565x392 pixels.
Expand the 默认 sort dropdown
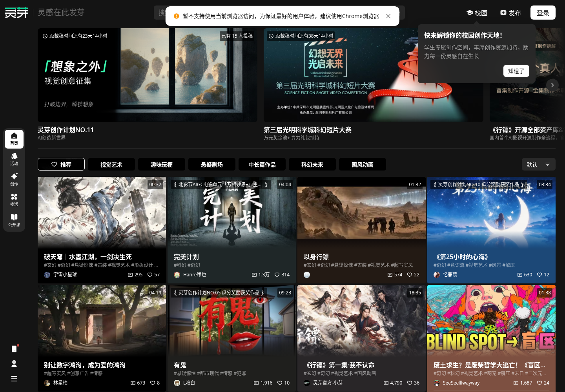(x=538, y=165)
